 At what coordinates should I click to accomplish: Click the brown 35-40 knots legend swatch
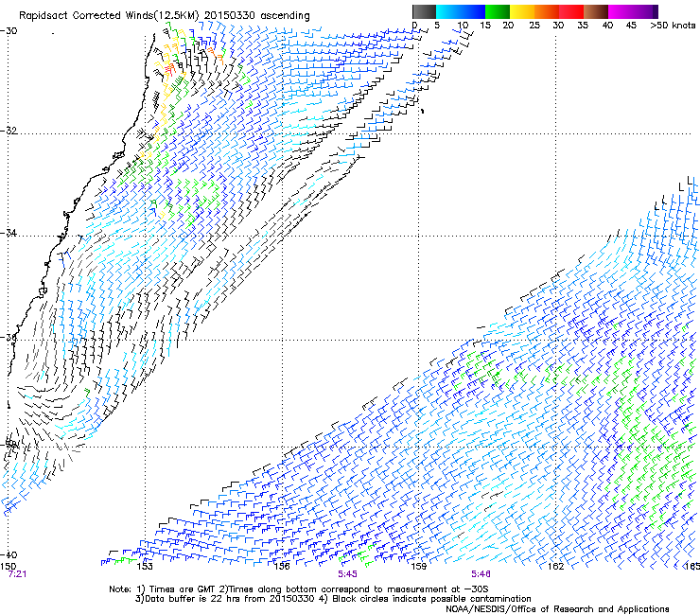[x=596, y=11]
